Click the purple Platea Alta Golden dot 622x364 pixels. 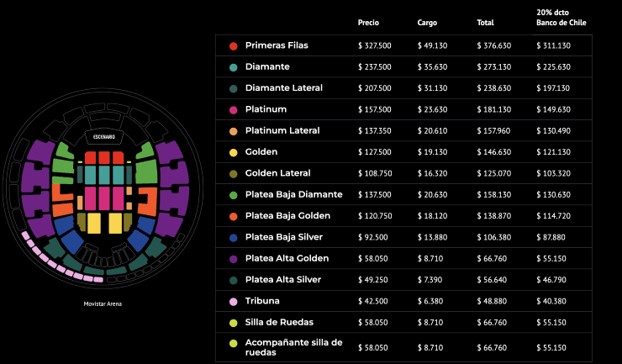tap(233, 259)
